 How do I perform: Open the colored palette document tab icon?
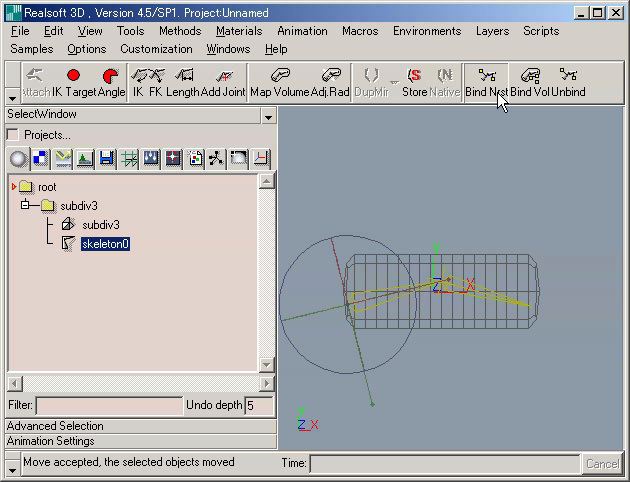point(195,159)
